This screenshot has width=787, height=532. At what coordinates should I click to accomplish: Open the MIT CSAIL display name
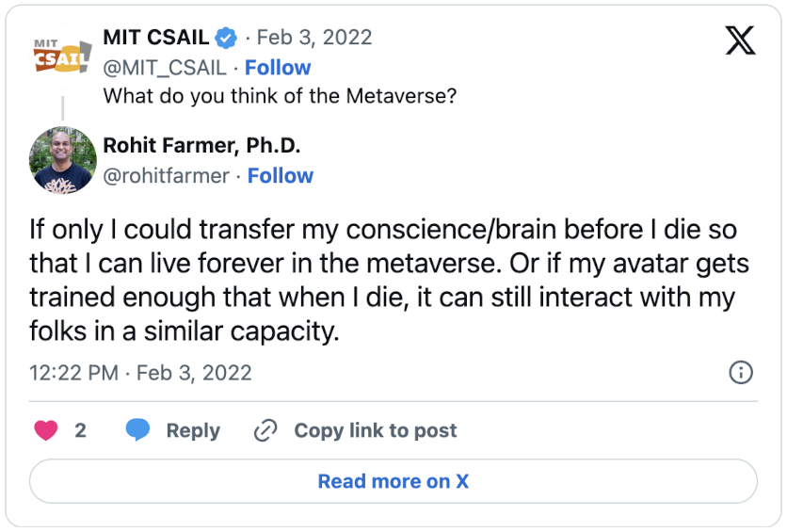pyautogui.click(x=156, y=38)
